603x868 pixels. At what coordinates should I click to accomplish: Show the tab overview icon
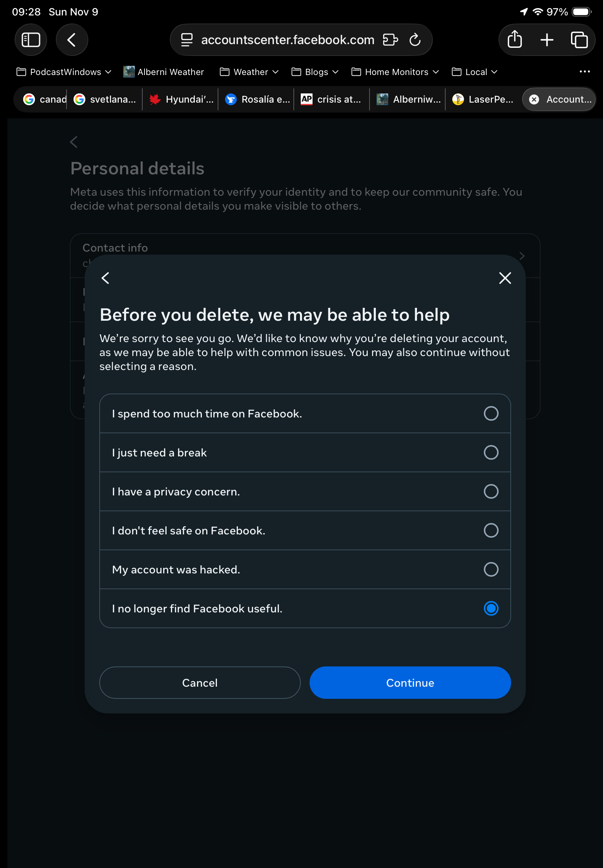(579, 40)
